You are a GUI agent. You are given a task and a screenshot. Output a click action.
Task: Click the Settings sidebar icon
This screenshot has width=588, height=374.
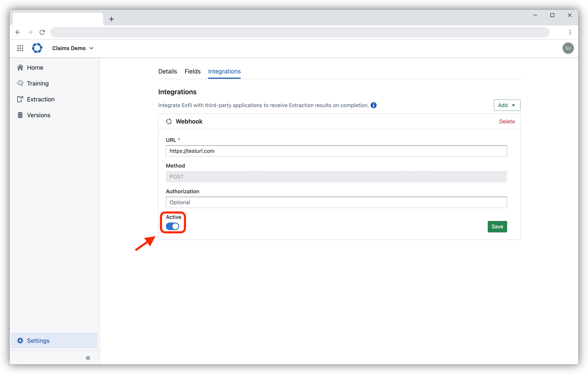pyautogui.click(x=21, y=341)
